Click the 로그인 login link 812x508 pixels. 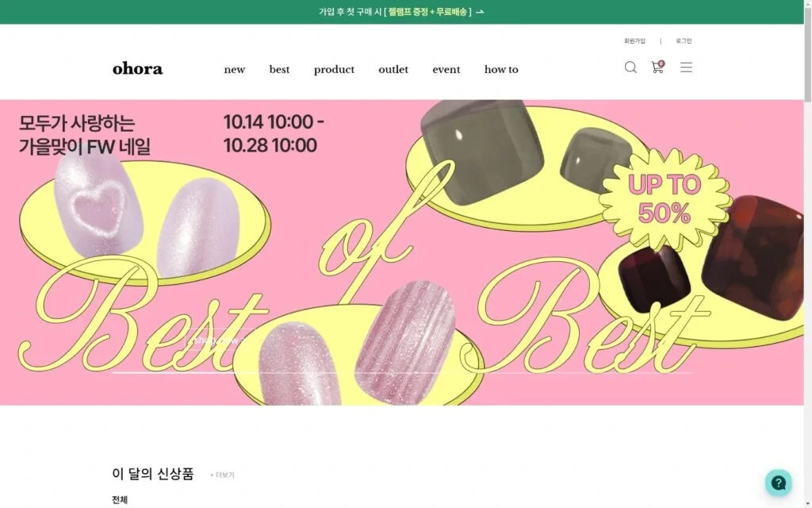[x=684, y=41]
